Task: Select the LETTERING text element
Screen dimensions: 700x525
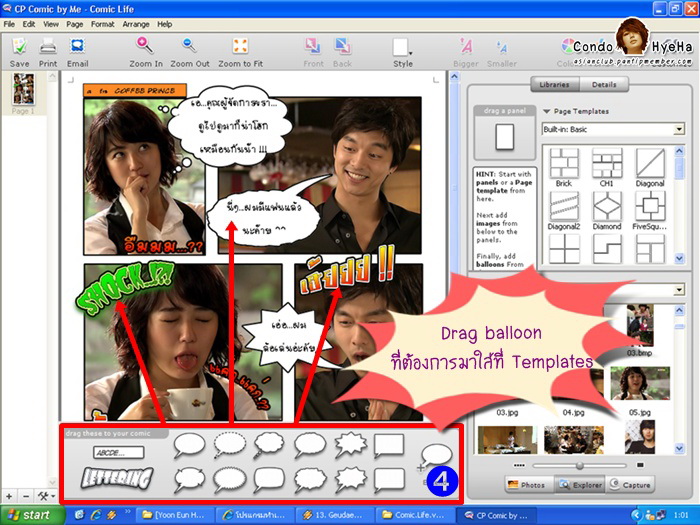Action: point(117,477)
